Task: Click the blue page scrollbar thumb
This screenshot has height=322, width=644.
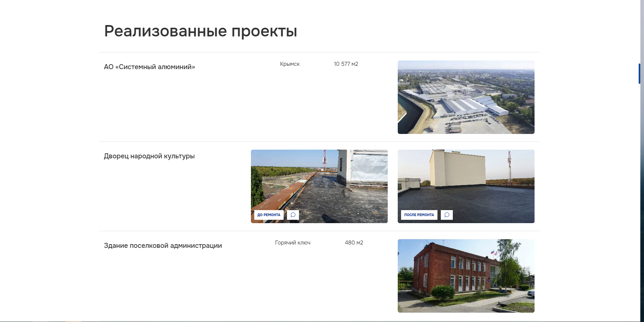Action: (639, 73)
